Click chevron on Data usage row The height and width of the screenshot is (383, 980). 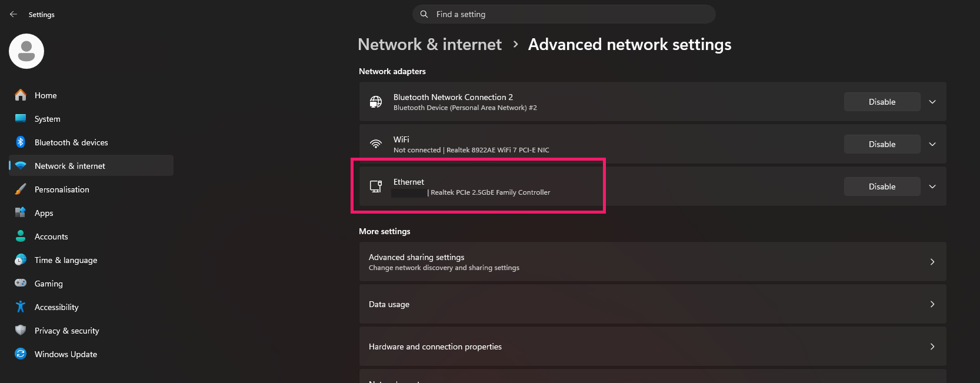[x=932, y=304]
